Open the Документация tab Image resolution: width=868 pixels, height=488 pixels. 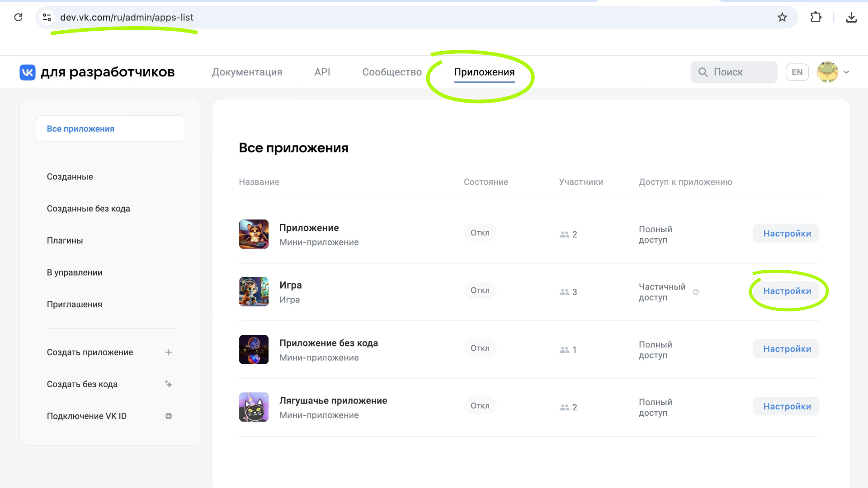(247, 72)
